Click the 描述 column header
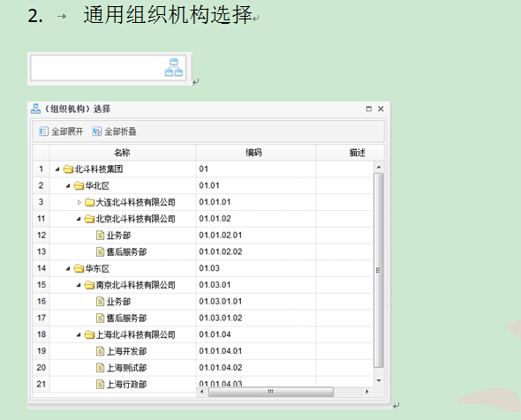Screen dimensions: 521x420 click(351, 153)
